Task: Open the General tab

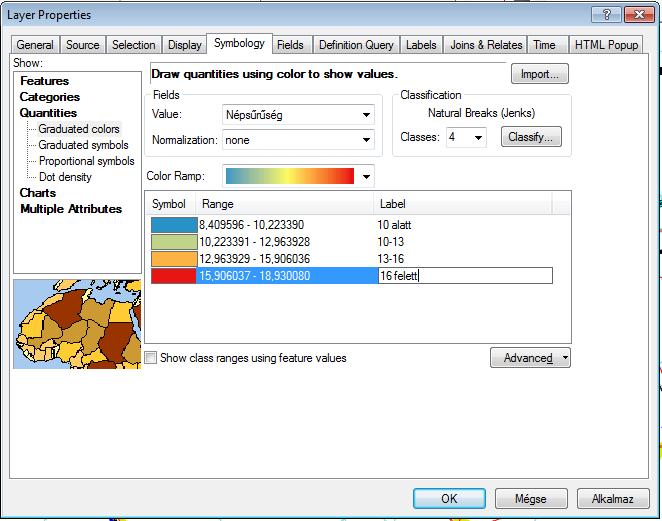Action: coord(35,45)
